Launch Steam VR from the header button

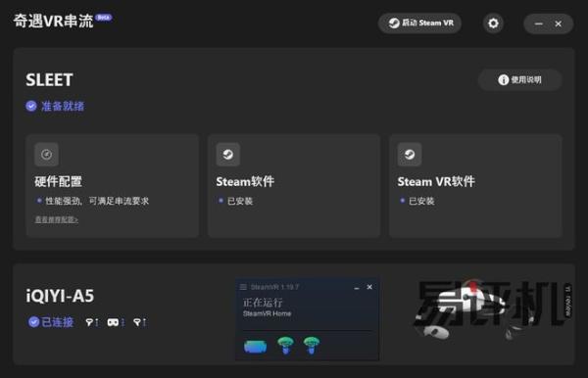click(x=419, y=24)
